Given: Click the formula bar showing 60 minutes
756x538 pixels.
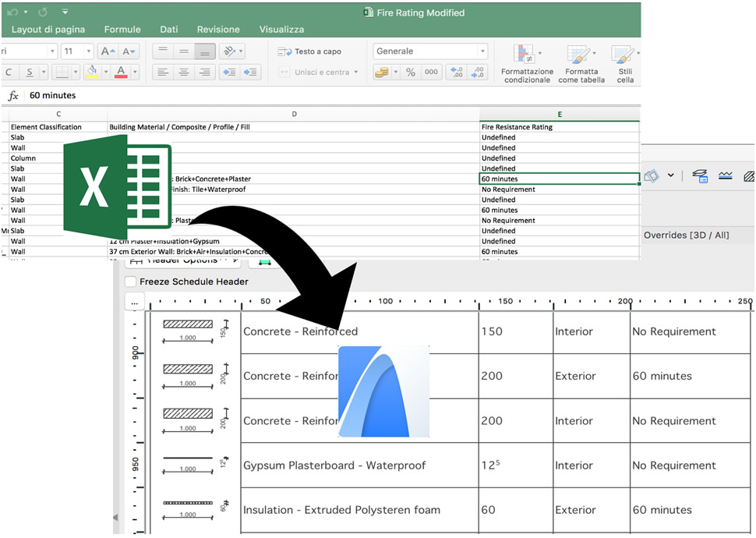Looking at the screenshot, I should coord(333,96).
